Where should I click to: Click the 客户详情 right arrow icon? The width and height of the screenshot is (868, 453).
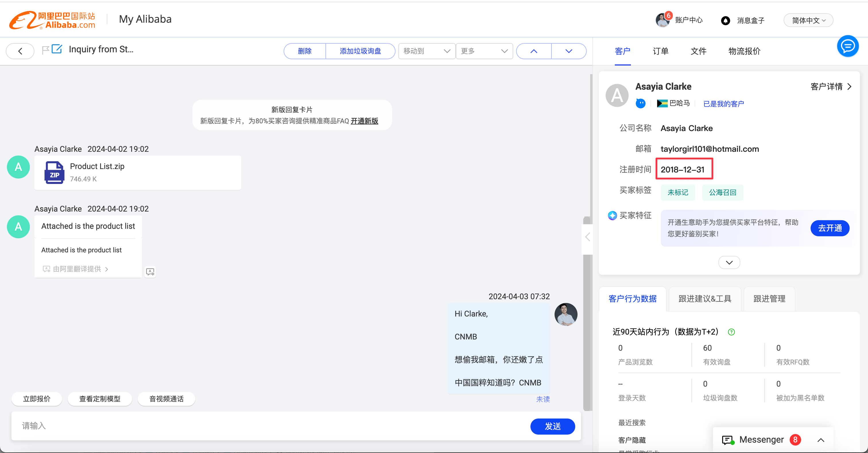coord(852,86)
